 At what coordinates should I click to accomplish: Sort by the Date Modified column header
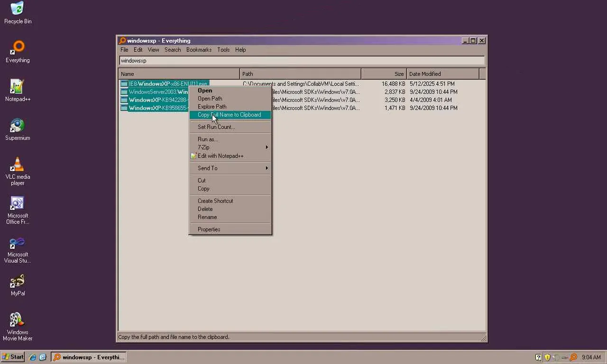(x=443, y=74)
